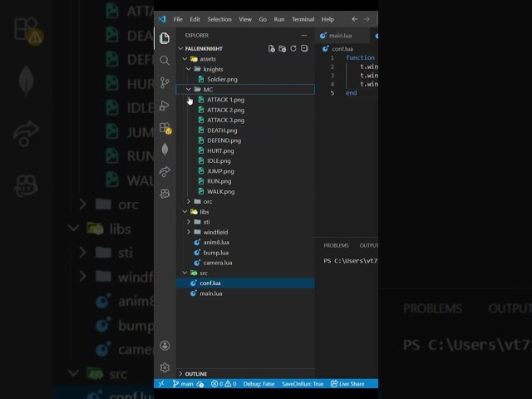This screenshot has width=532, height=399.
Task: Click Live Share in the status bar
Action: [x=347, y=384]
